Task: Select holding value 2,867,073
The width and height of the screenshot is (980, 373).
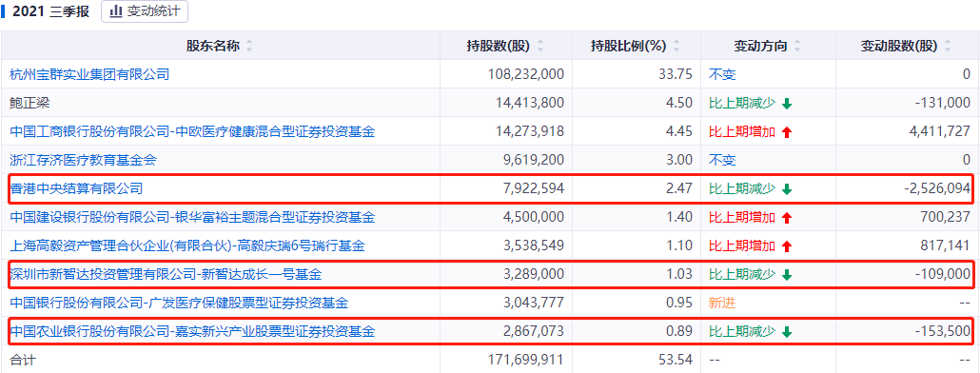Action: pos(533,331)
